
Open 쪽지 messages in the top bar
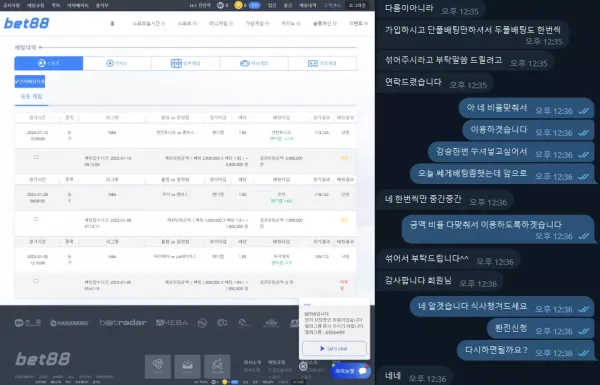(56, 5)
